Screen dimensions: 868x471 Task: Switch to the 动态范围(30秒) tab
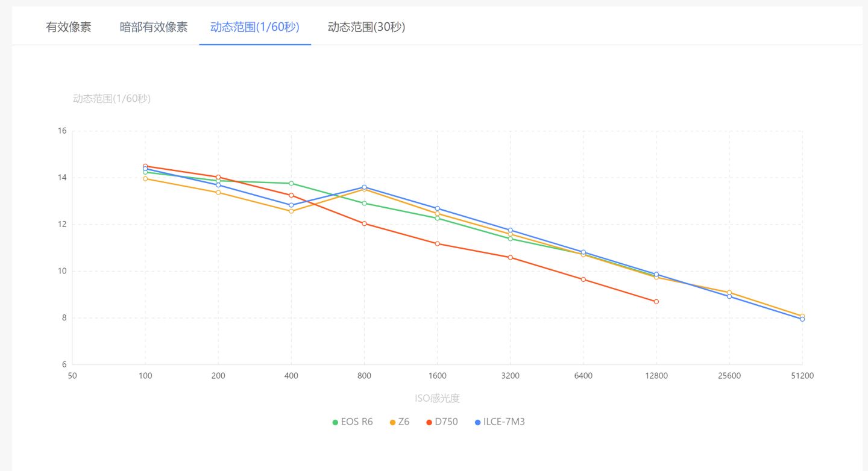[366, 27]
